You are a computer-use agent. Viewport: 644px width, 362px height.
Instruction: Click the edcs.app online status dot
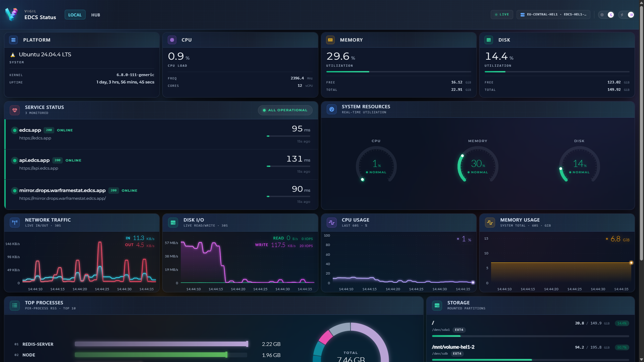(15, 130)
